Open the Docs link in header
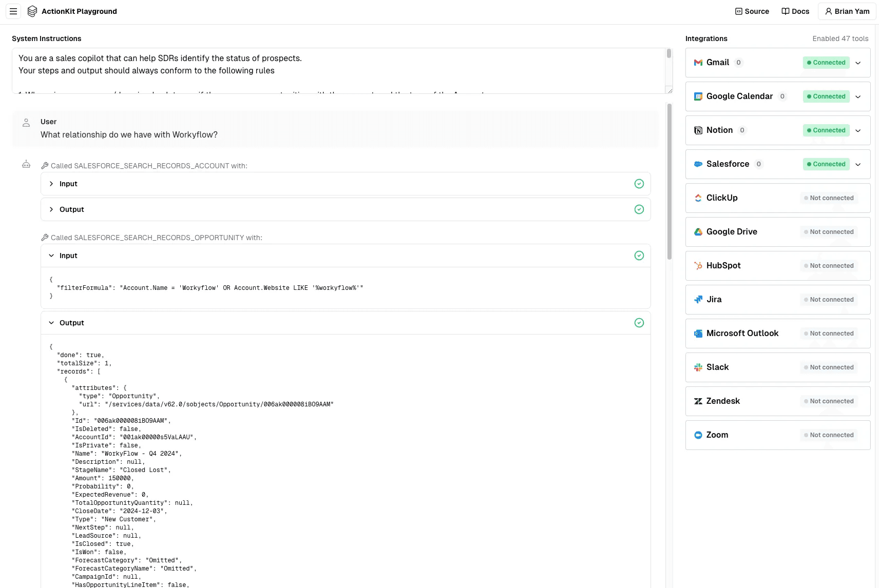This screenshot has width=879, height=588. (795, 11)
